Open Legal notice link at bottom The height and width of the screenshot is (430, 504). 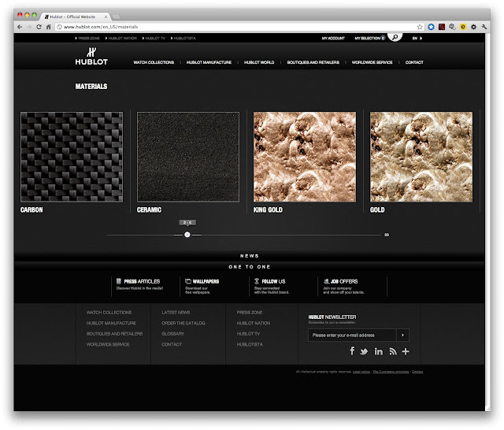(361, 372)
